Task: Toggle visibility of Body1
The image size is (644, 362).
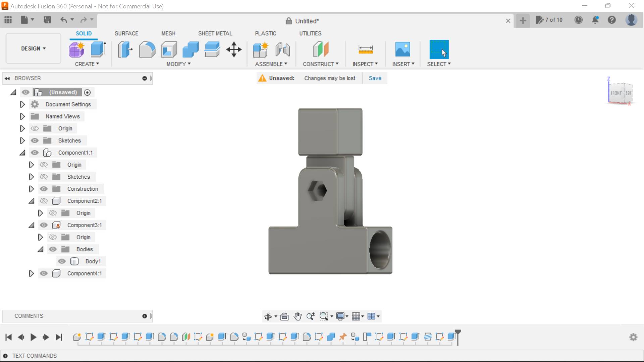Action: point(62,261)
